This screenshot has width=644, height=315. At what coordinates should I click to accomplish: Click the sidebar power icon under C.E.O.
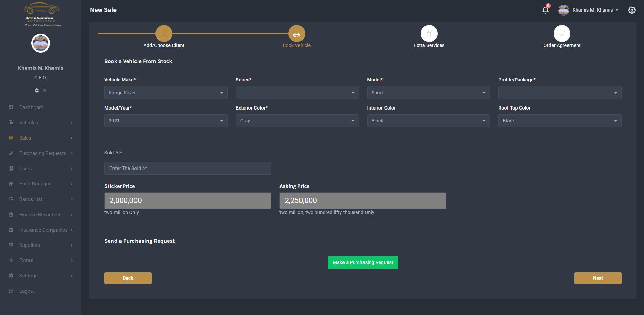pos(44,91)
